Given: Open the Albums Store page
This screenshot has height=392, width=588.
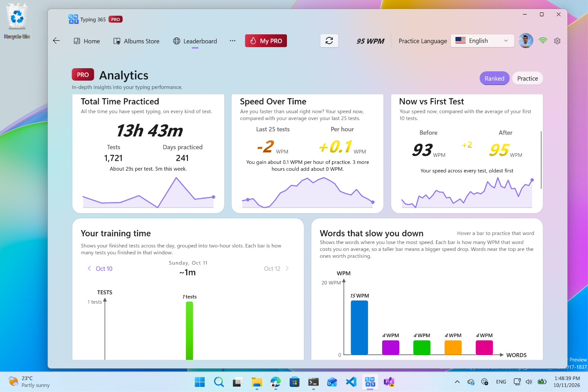Looking at the screenshot, I should pyautogui.click(x=136, y=41).
